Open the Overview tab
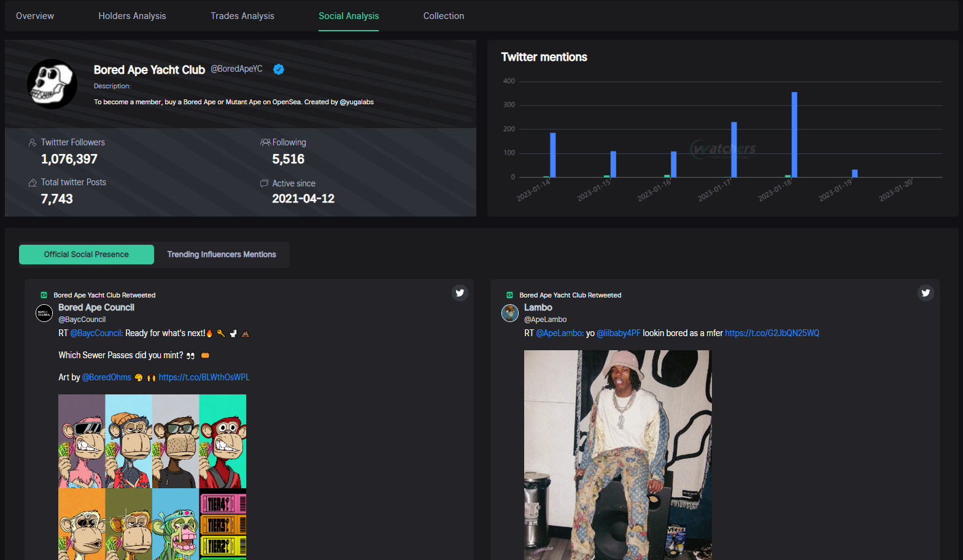This screenshot has width=963, height=560. [35, 16]
